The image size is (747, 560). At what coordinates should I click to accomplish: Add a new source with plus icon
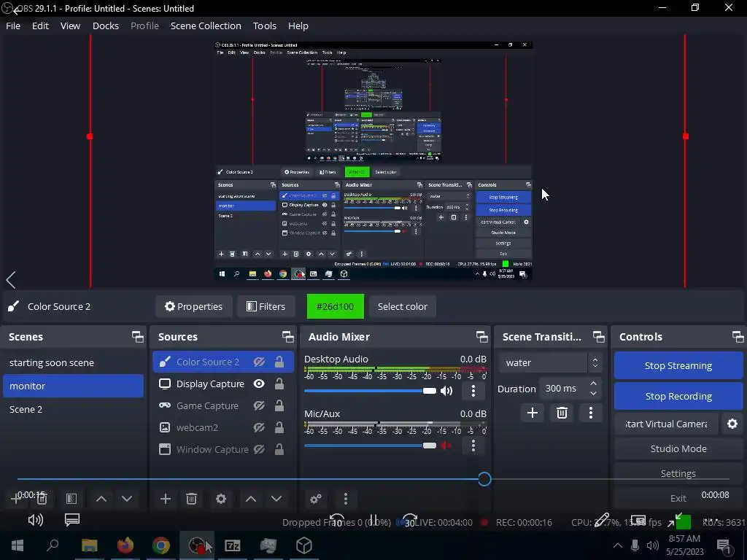(x=166, y=499)
